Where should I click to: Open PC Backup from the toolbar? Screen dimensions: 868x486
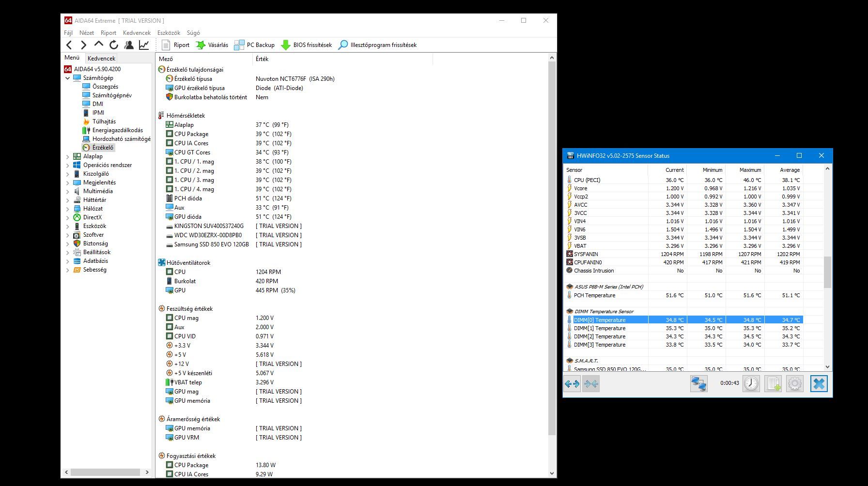click(254, 45)
